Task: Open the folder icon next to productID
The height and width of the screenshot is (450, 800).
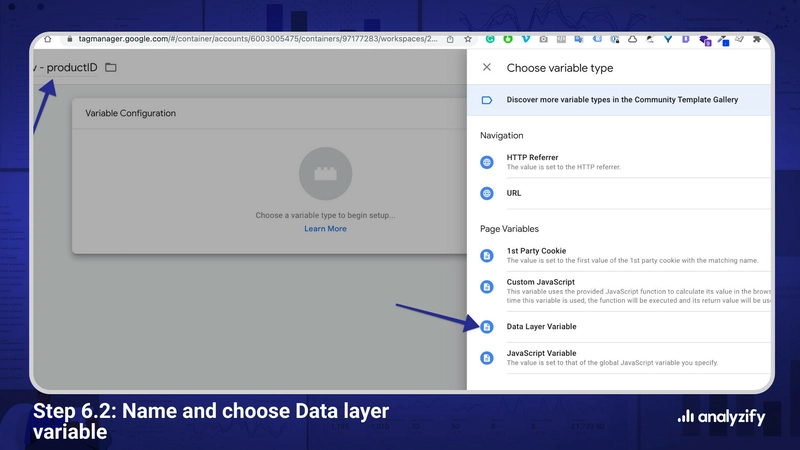Action: (111, 68)
